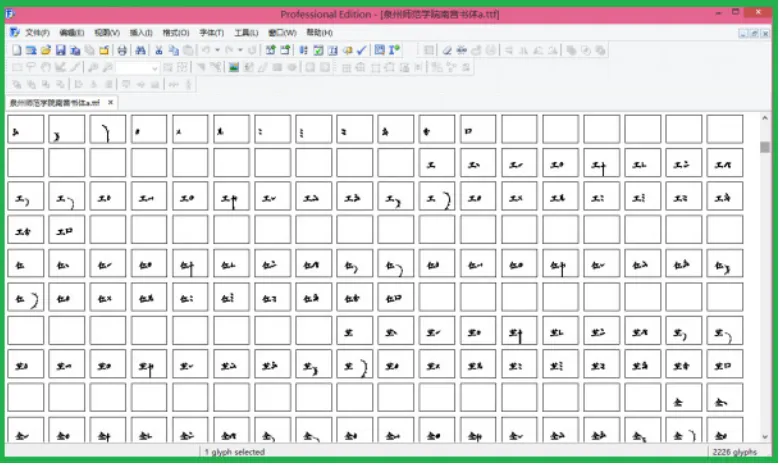Paste with the clipboard icon
This screenshot has height=466, width=780.
[x=188, y=50]
